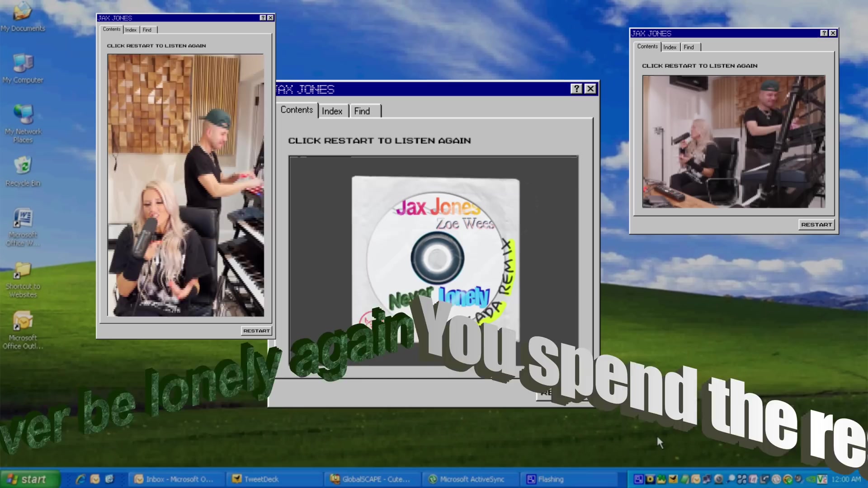868x488 pixels.
Task: Click the green notepad tray icon
Action: pyautogui.click(x=684, y=479)
